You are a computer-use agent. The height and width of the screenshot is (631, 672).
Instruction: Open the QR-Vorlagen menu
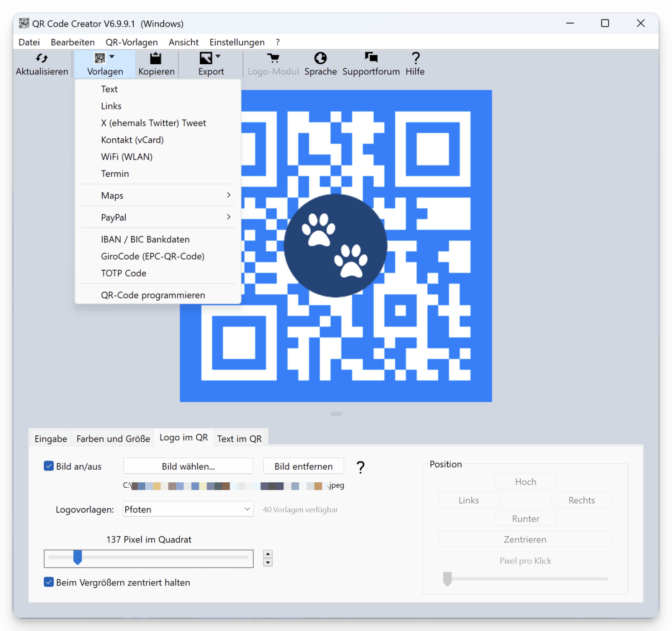[132, 42]
